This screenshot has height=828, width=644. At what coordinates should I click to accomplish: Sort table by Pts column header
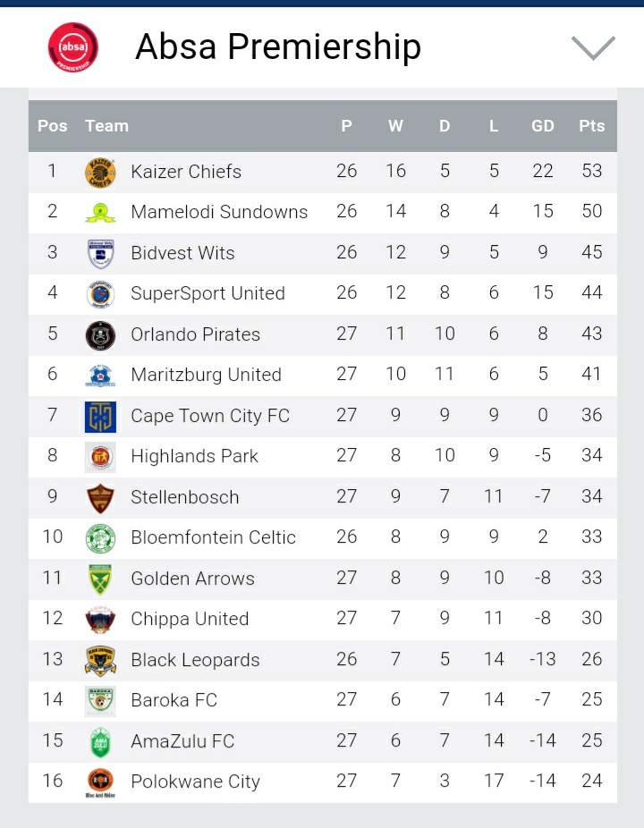tap(591, 126)
